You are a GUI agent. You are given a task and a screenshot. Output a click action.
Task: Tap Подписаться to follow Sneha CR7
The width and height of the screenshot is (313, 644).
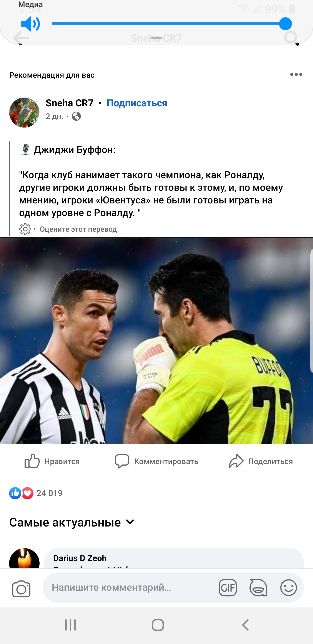click(137, 103)
